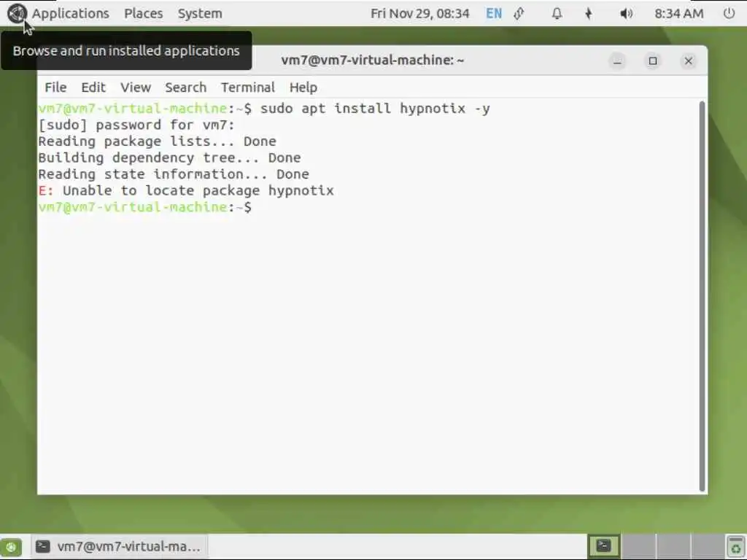This screenshot has height=560, width=747.
Task: Click the EN keyboard layout indicator
Action: 494,13
